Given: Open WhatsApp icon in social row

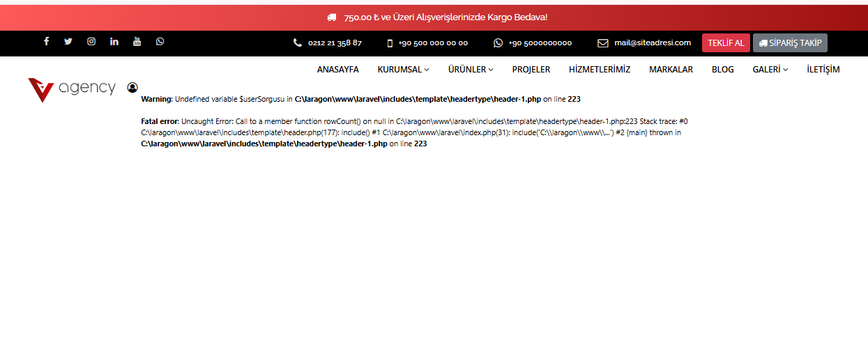Looking at the screenshot, I should (160, 42).
